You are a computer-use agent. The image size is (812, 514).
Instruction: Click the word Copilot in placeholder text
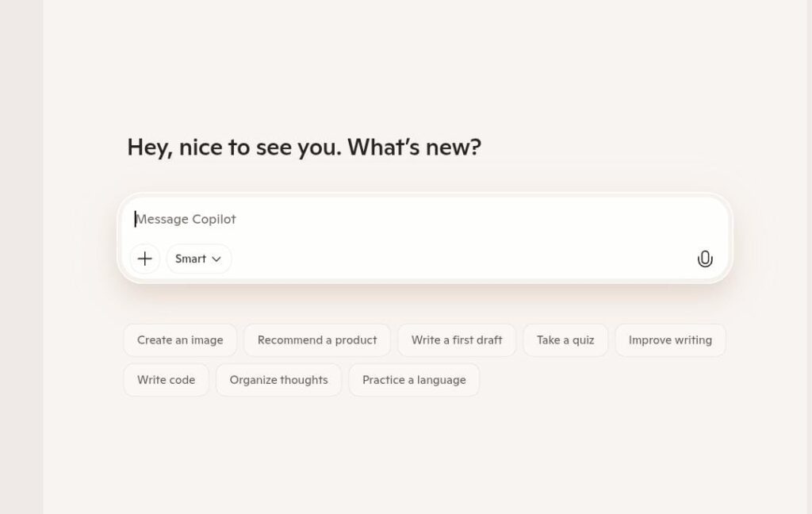coord(214,219)
